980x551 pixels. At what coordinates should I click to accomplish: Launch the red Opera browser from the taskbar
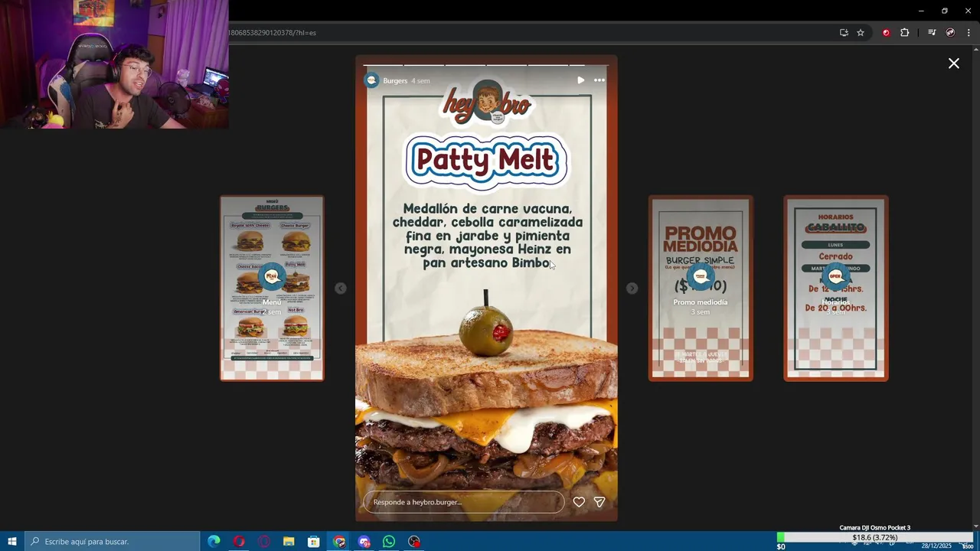(x=239, y=542)
